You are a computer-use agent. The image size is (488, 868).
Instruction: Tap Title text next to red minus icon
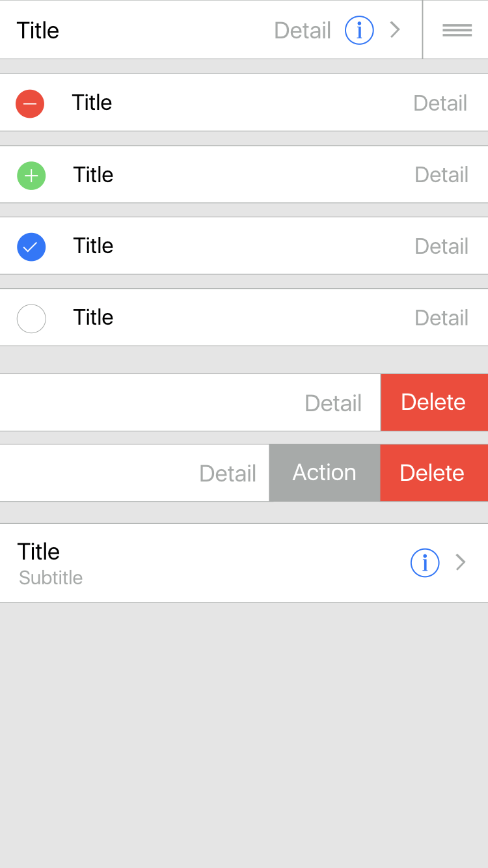[92, 102]
